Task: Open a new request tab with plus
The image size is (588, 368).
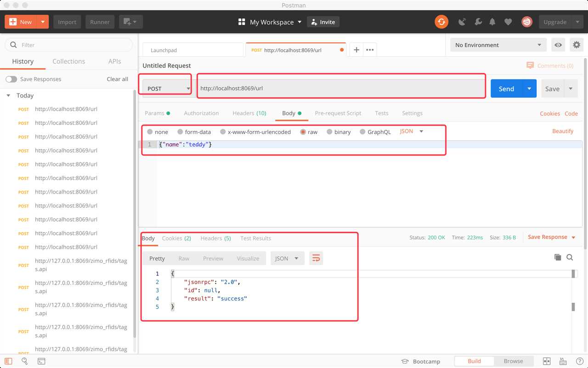Action: tap(356, 50)
